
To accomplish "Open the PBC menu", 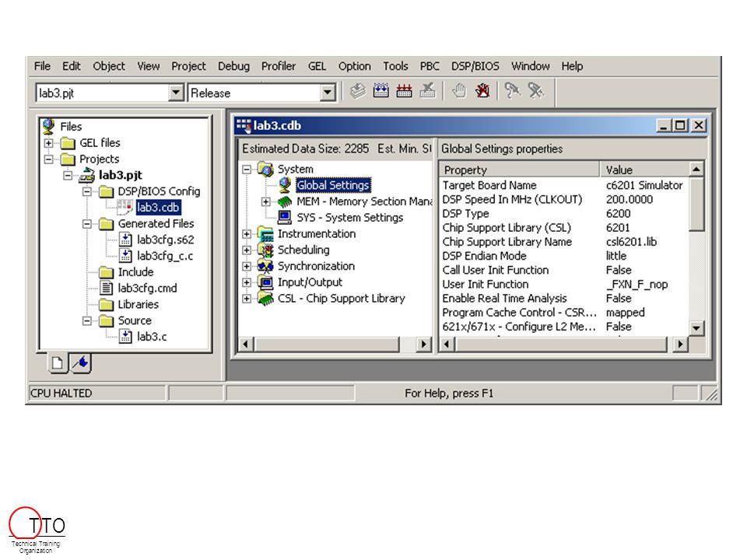I will [430, 66].
